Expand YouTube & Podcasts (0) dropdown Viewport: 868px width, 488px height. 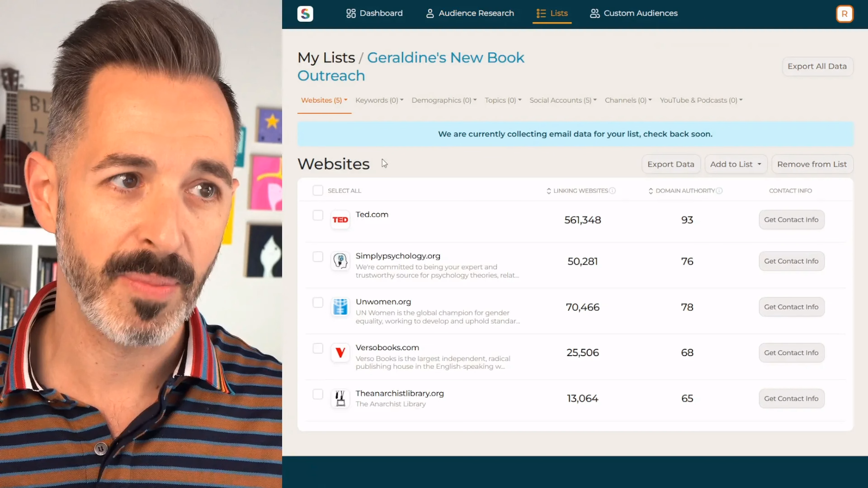point(701,100)
